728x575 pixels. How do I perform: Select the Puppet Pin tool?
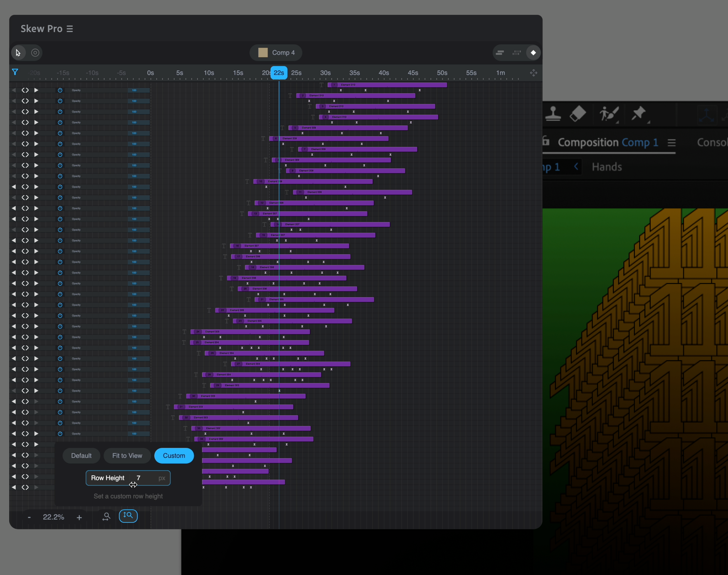coord(638,114)
